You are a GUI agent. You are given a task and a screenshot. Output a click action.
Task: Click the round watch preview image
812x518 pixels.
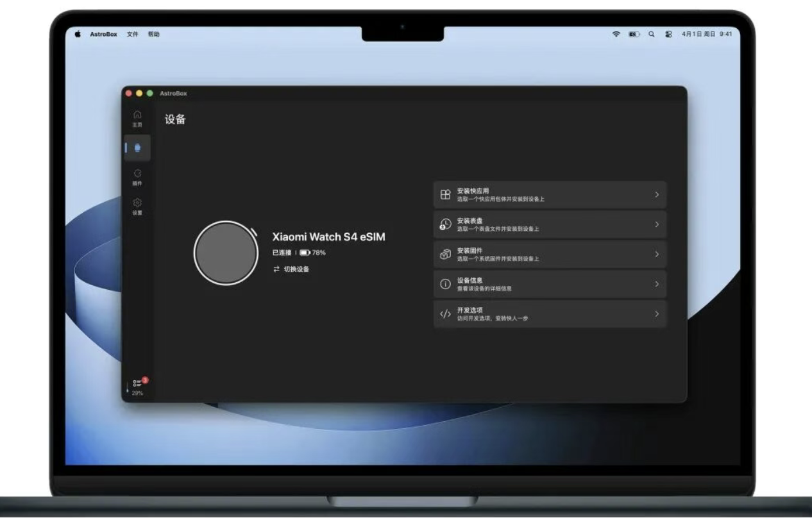pos(226,253)
